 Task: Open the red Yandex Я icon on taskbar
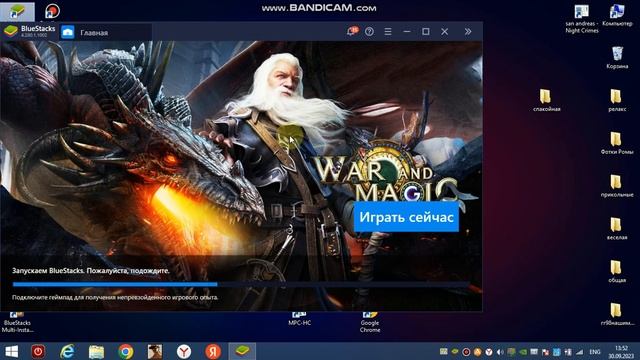(x=213, y=351)
